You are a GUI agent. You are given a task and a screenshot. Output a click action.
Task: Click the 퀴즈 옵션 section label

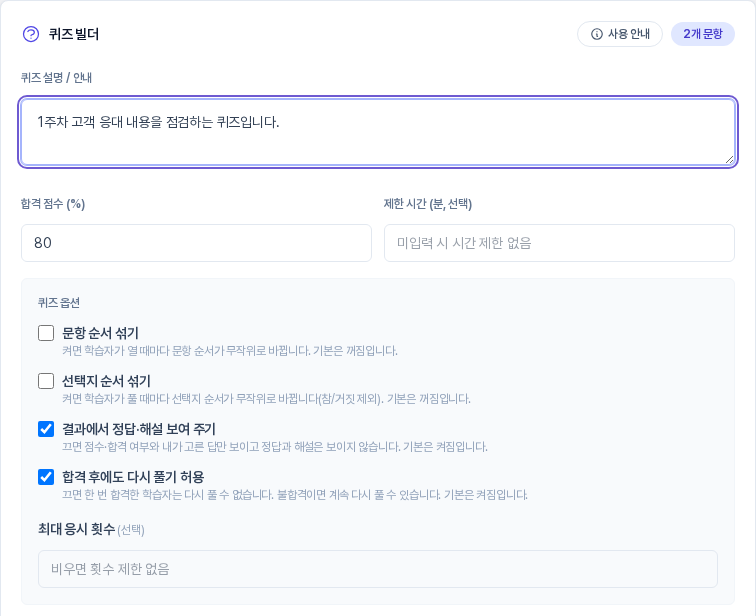[x=59, y=303]
